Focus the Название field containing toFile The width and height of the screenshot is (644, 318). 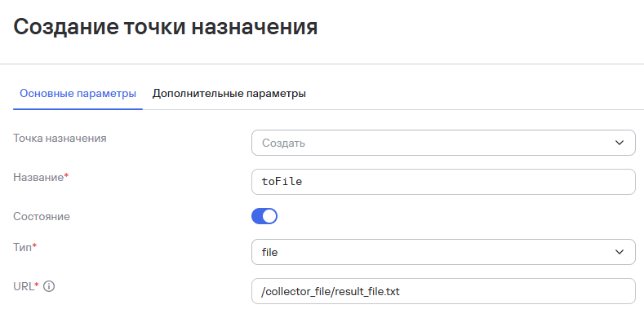click(x=443, y=182)
